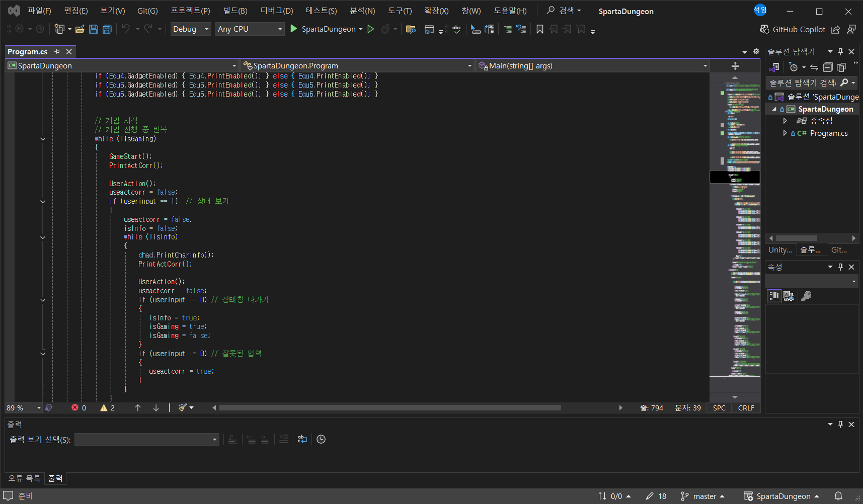
Task: Click the notifications bell in the status bar
Action: (x=838, y=496)
